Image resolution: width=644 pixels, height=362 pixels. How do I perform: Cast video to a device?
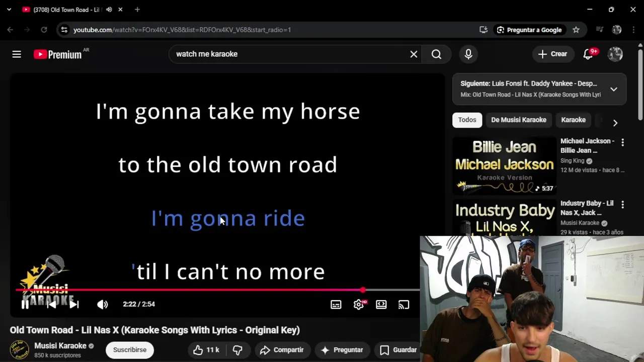(404, 304)
